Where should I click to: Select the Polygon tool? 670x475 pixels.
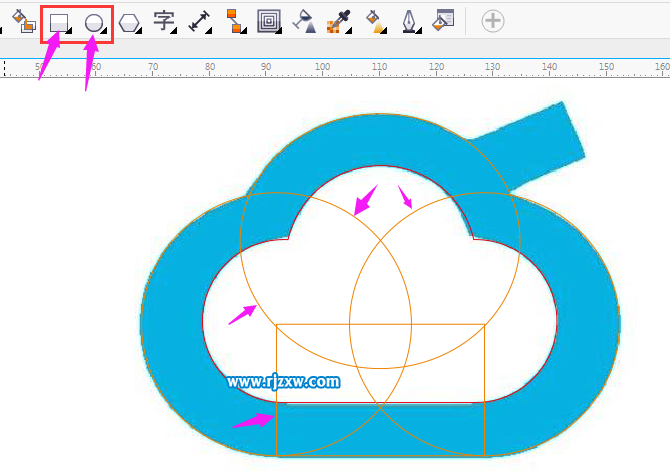coord(130,23)
